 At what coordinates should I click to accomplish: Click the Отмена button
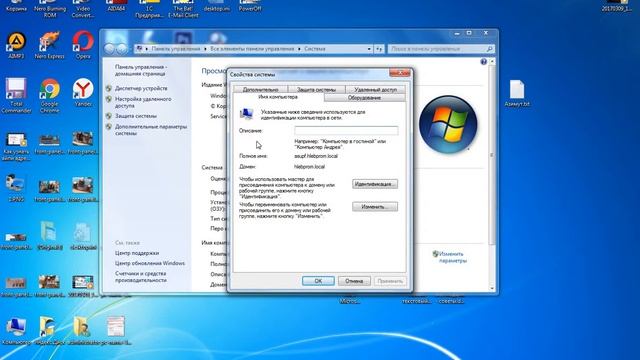point(354,281)
